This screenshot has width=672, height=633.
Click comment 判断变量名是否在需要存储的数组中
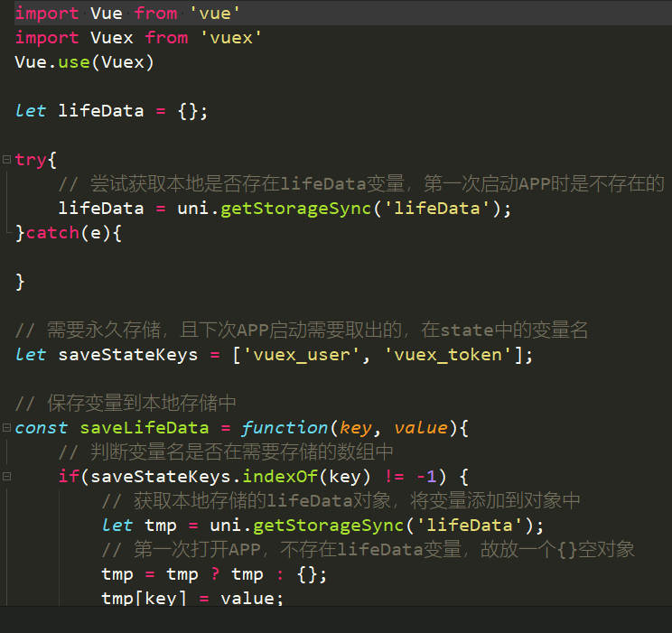(226, 451)
